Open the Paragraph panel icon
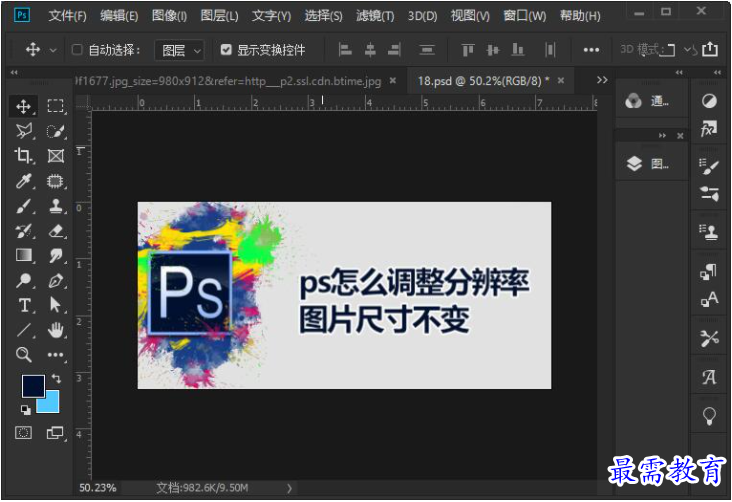The height and width of the screenshot is (502, 732). coord(709,271)
